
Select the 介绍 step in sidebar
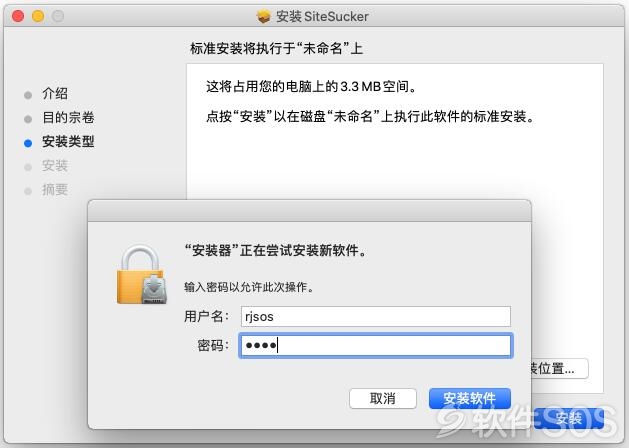tap(55, 93)
